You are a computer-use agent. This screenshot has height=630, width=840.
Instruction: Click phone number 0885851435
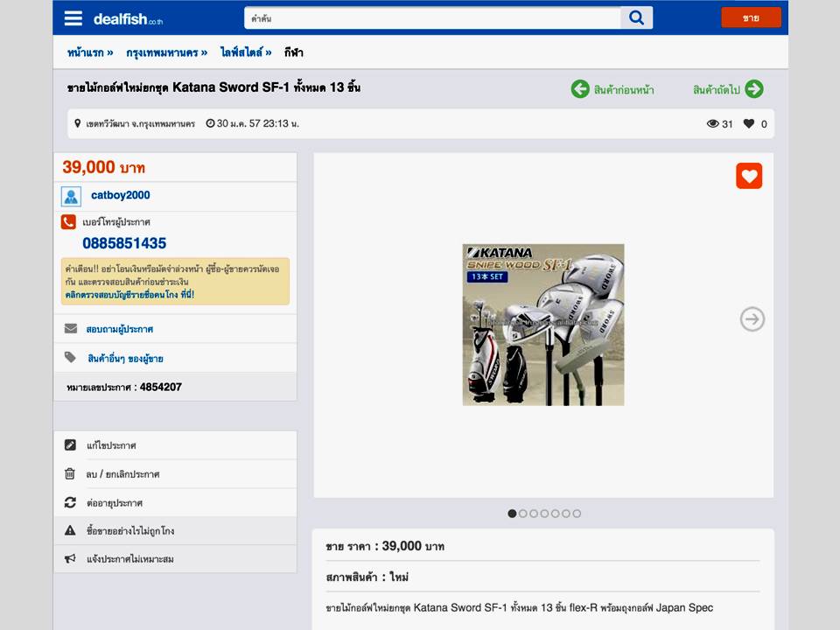point(124,243)
